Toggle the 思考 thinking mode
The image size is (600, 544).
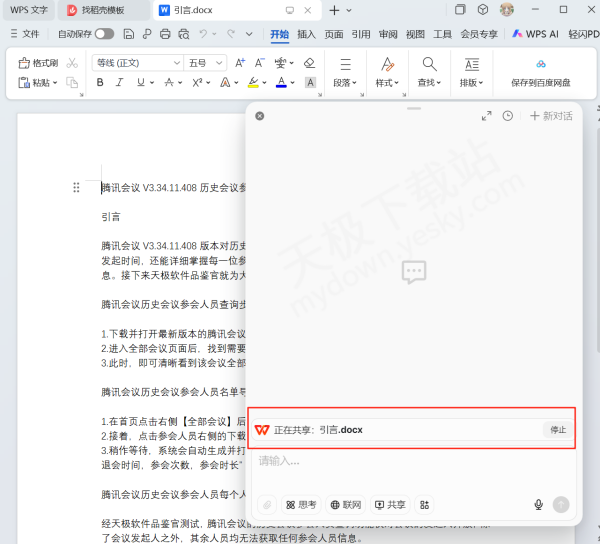tap(302, 505)
